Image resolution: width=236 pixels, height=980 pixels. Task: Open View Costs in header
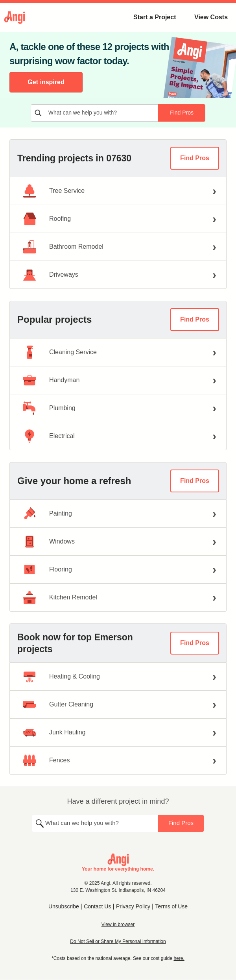pyautogui.click(x=211, y=17)
